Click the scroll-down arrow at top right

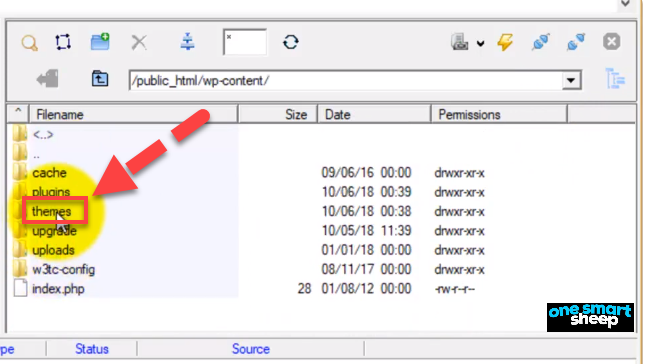click(625, 4)
